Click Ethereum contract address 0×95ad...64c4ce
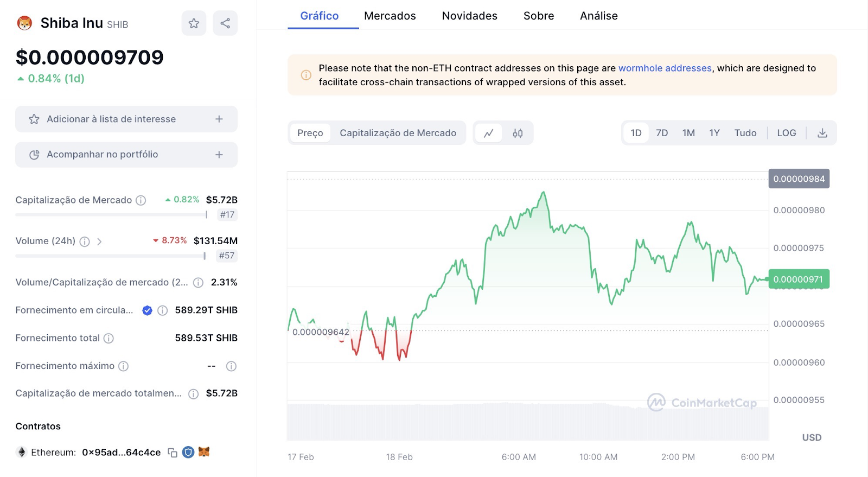Image resolution: width=868 pixels, height=477 pixels. pos(122,453)
